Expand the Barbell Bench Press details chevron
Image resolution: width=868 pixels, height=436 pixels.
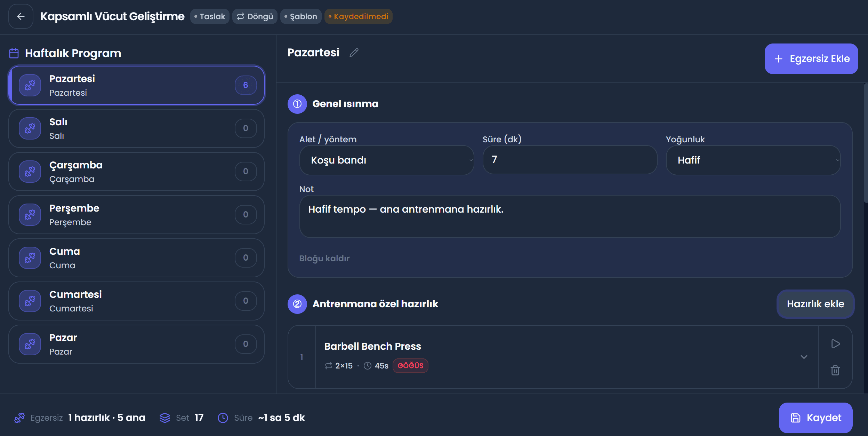pyautogui.click(x=804, y=357)
